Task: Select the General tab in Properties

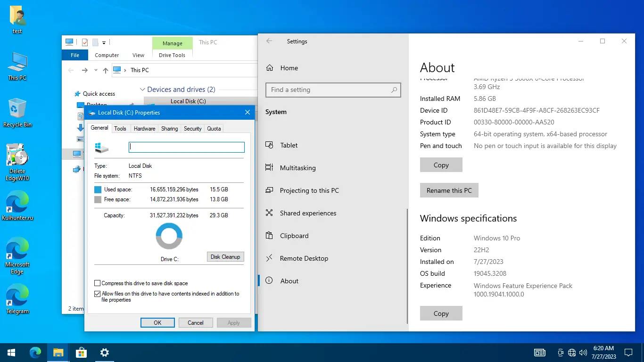Action: 99,128
